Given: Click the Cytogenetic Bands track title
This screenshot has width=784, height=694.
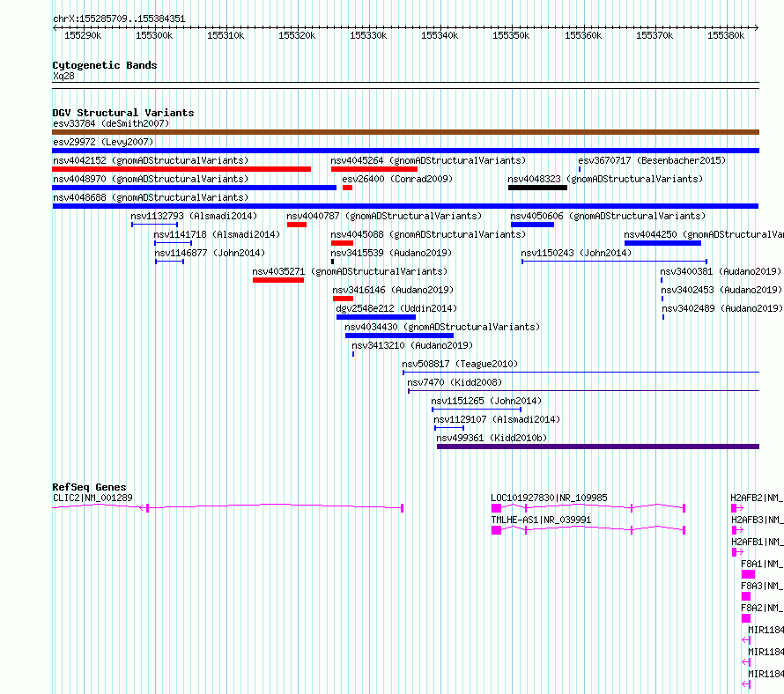Looking at the screenshot, I should pyautogui.click(x=105, y=65).
